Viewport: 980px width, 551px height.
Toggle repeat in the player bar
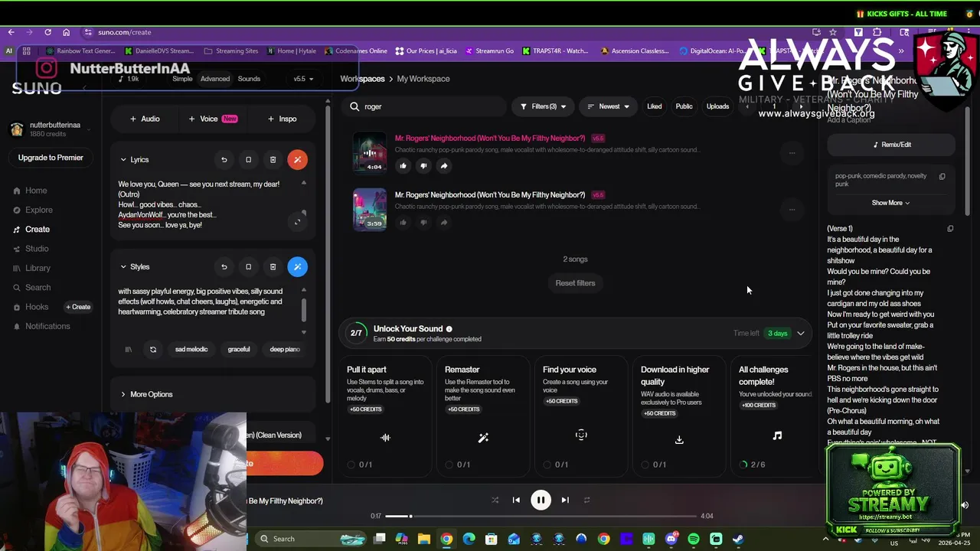(x=587, y=500)
